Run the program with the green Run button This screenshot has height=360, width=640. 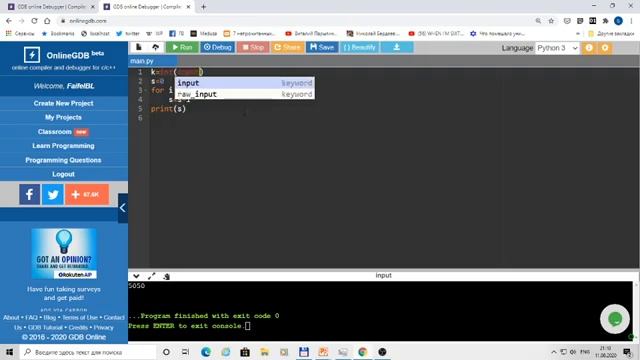(x=182, y=47)
